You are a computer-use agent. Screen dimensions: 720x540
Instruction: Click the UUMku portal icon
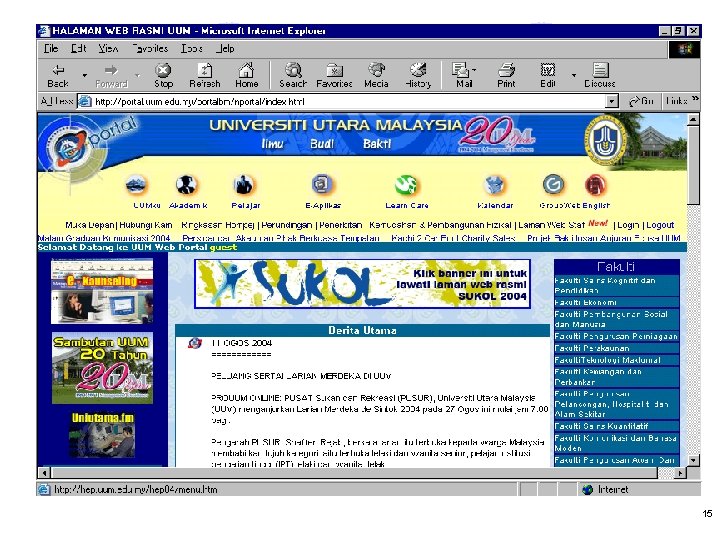pyautogui.click(x=136, y=185)
